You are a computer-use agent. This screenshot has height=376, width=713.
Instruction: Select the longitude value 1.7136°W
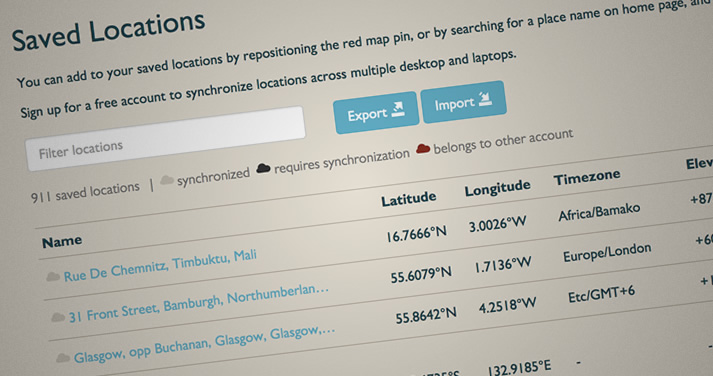point(503,265)
